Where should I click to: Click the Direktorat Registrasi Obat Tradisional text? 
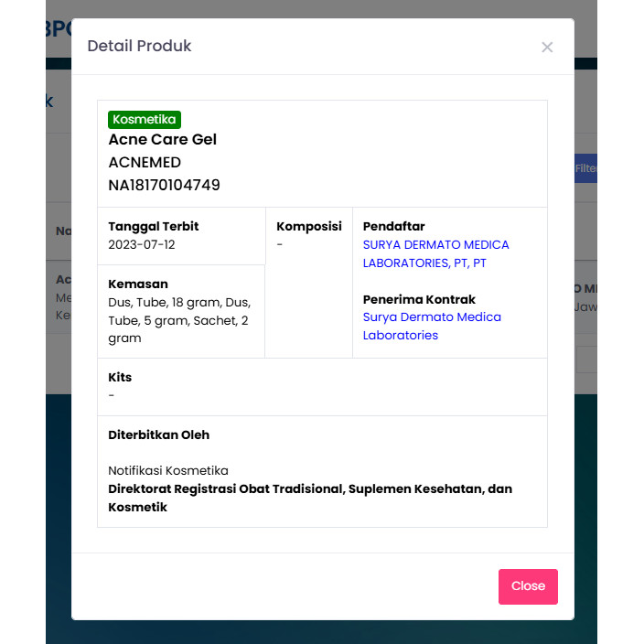click(309, 489)
